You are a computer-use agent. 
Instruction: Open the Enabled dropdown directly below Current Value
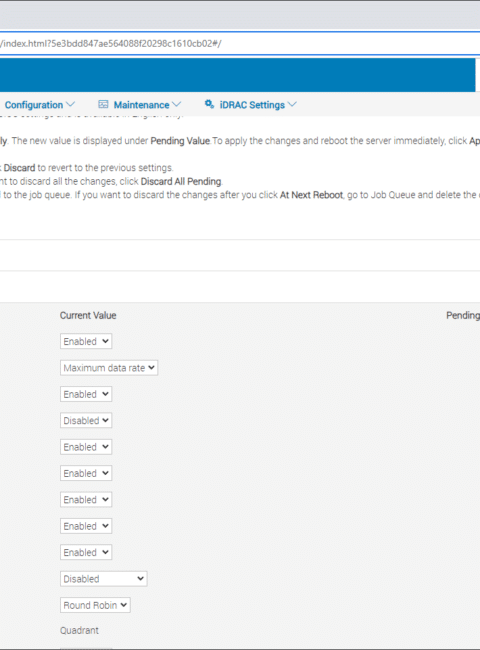(86, 341)
